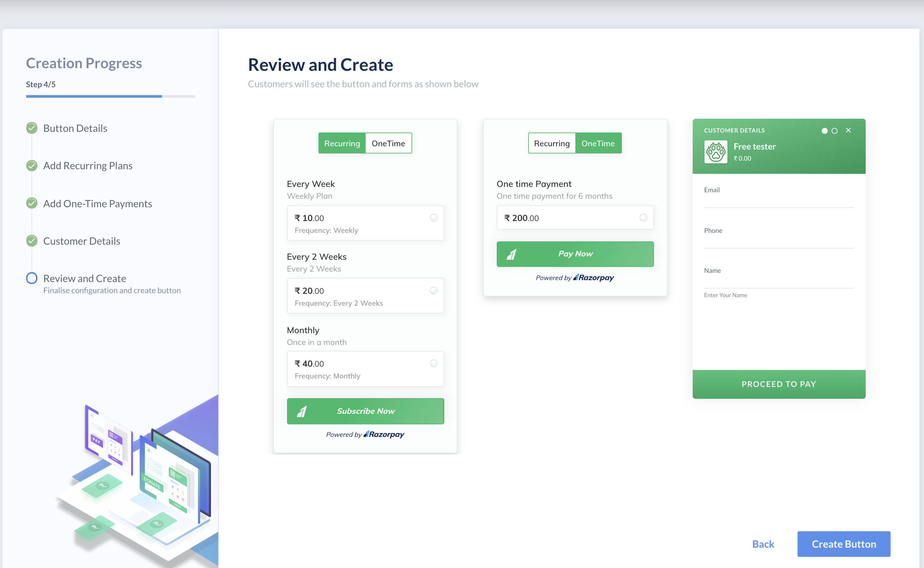Click the Button Details completed checkmark icon
This screenshot has width=924, height=568.
(31, 128)
